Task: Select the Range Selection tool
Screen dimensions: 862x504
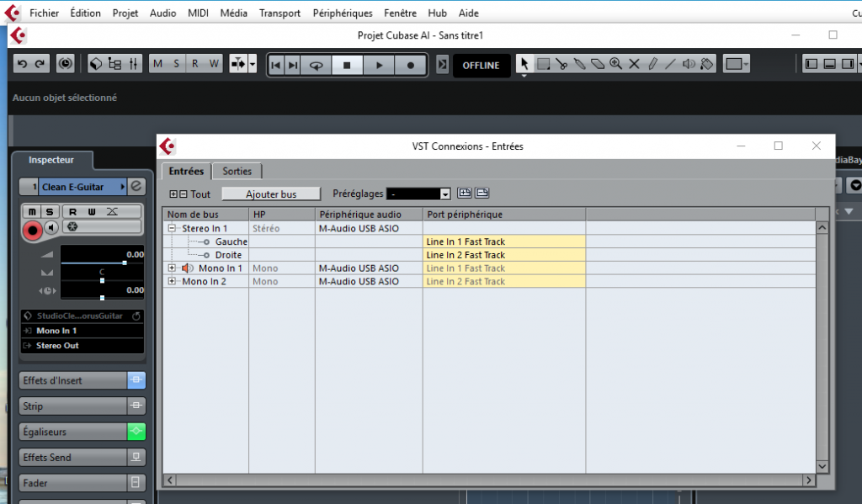Action: coord(543,64)
